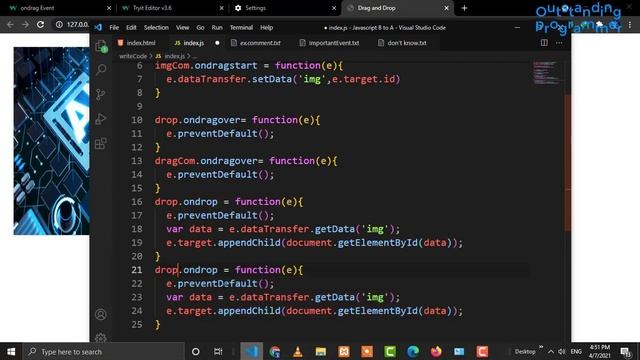
Task: Open the Run and Debug view
Action: tap(100, 119)
